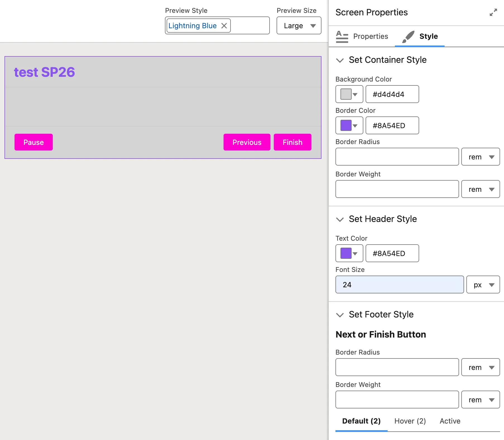Change the Font Size unit dropdown
504x440 pixels.
(483, 285)
